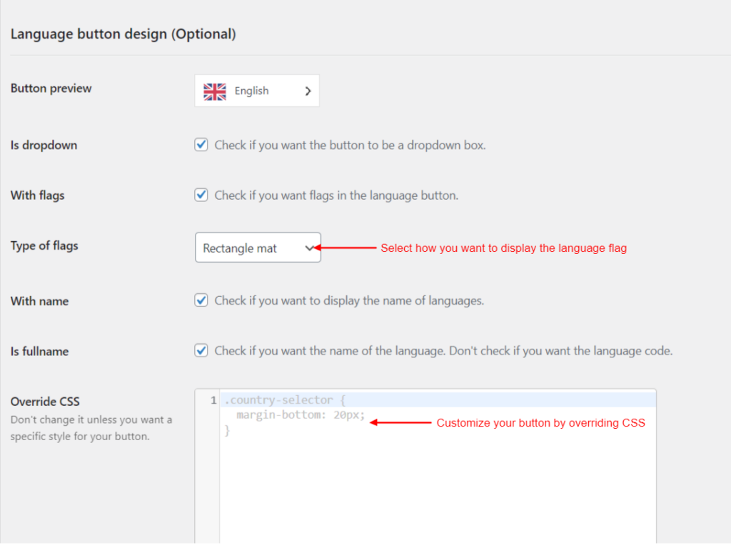The height and width of the screenshot is (560, 731).
Task: Click the Type of flags label
Action: tap(44, 245)
